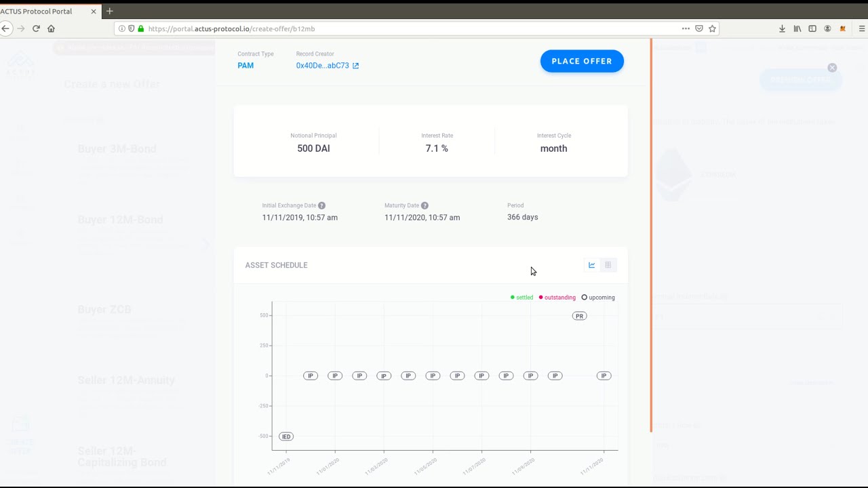
Task: Show help for Initial Exchange Date
Action: point(321,205)
